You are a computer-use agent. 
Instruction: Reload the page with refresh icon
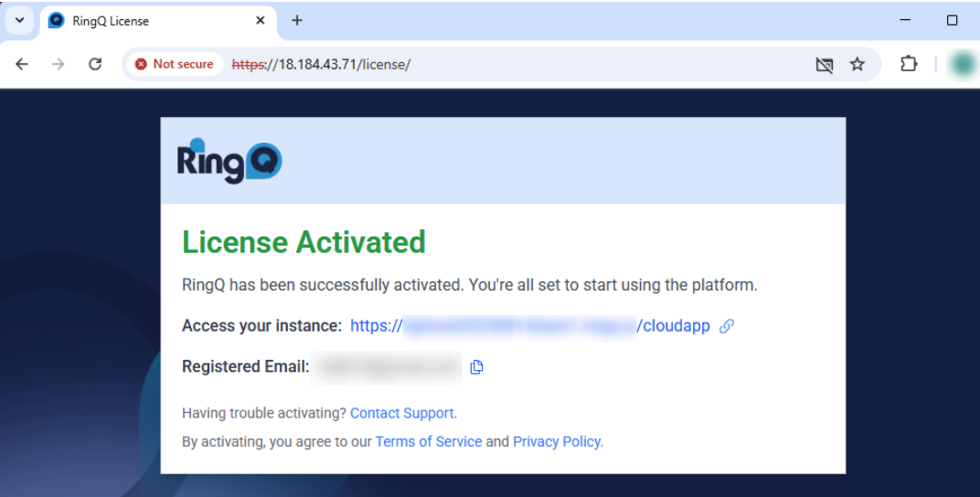tap(95, 64)
